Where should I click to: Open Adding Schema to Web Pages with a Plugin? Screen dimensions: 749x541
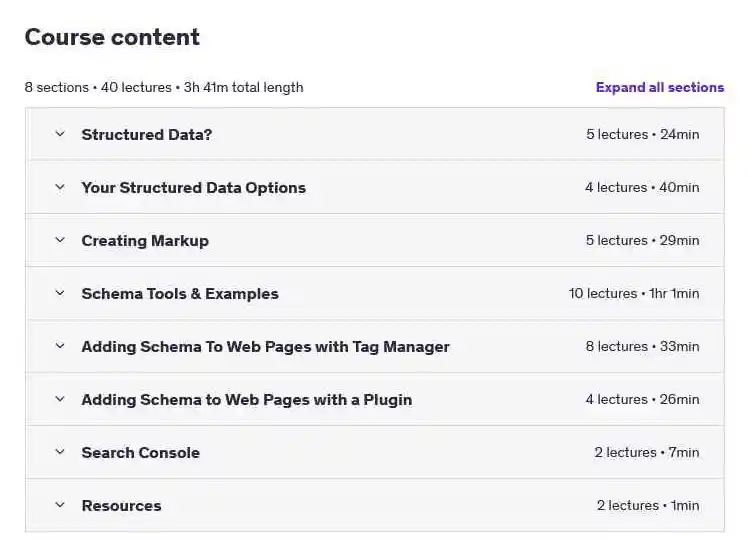pyautogui.click(x=246, y=400)
